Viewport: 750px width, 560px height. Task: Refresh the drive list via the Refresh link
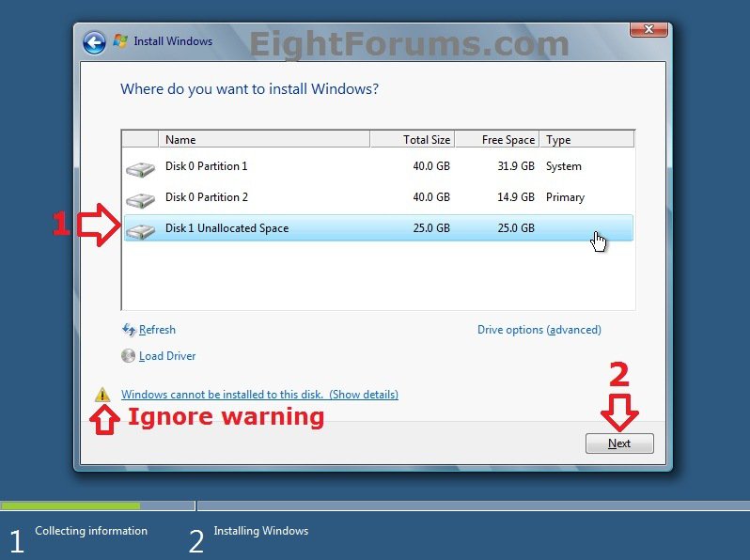157,330
